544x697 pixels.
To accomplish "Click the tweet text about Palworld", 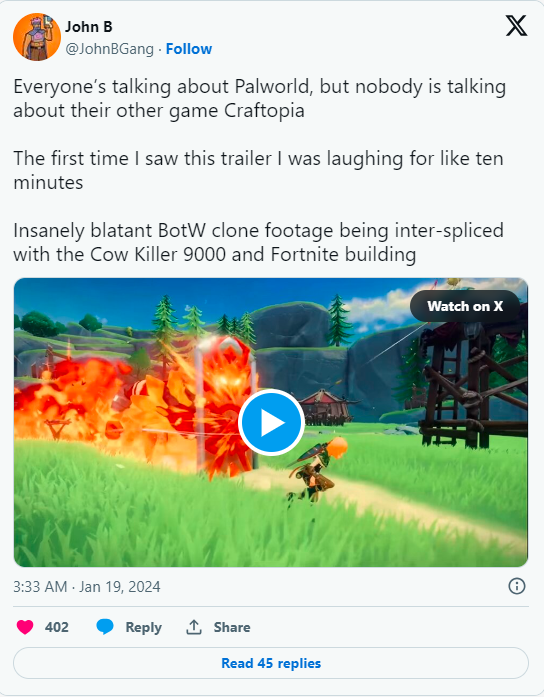I will [x=260, y=99].
